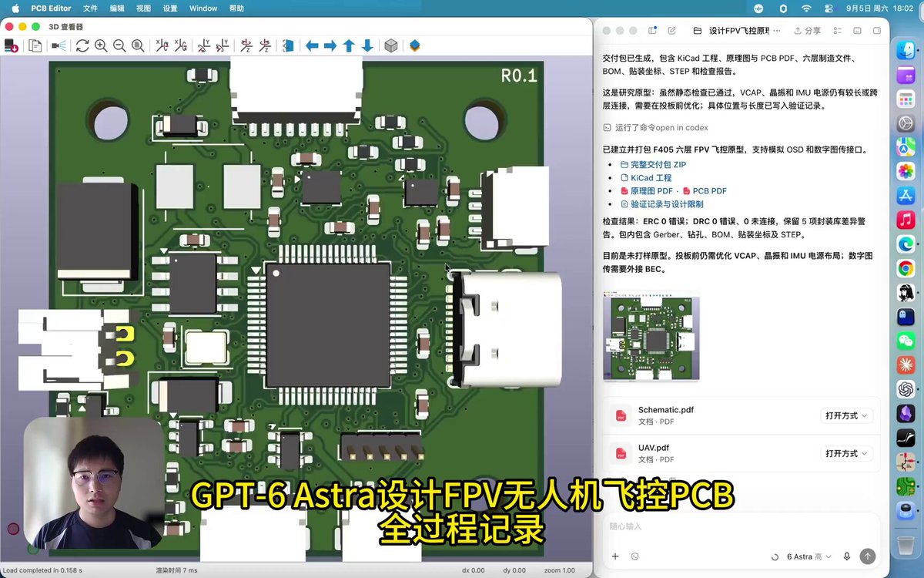Copy 3D image to clipboard icon
Screen dimensions: 924x578
click(35, 45)
